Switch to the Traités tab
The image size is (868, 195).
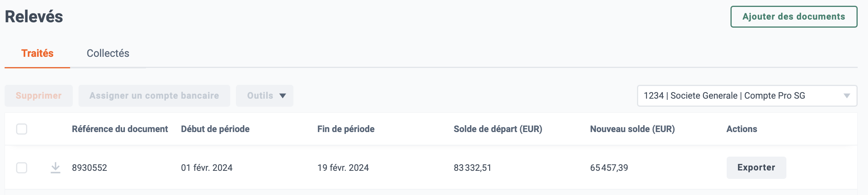37,53
